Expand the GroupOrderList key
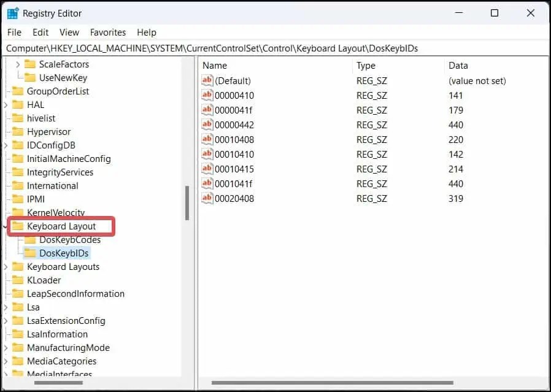Viewport: 551px width, 392px height. click(6, 91)
